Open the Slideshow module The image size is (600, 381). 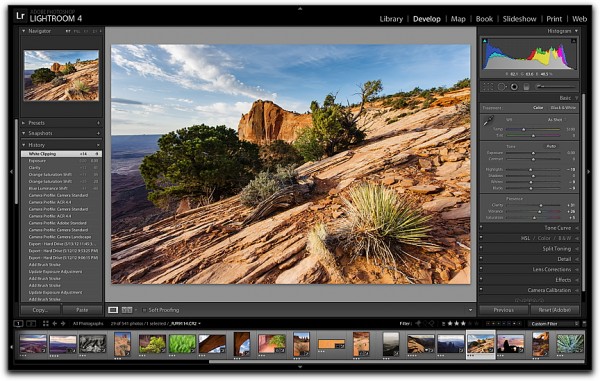coord(519,19)
